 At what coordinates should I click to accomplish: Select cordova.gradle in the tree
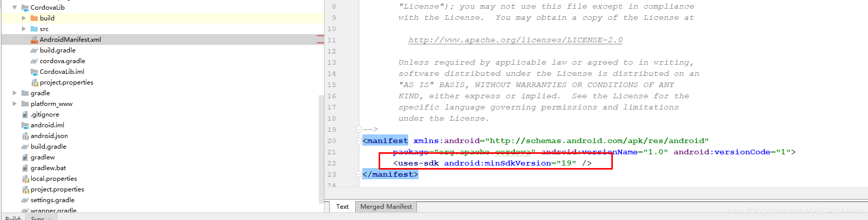pos(62,61)
